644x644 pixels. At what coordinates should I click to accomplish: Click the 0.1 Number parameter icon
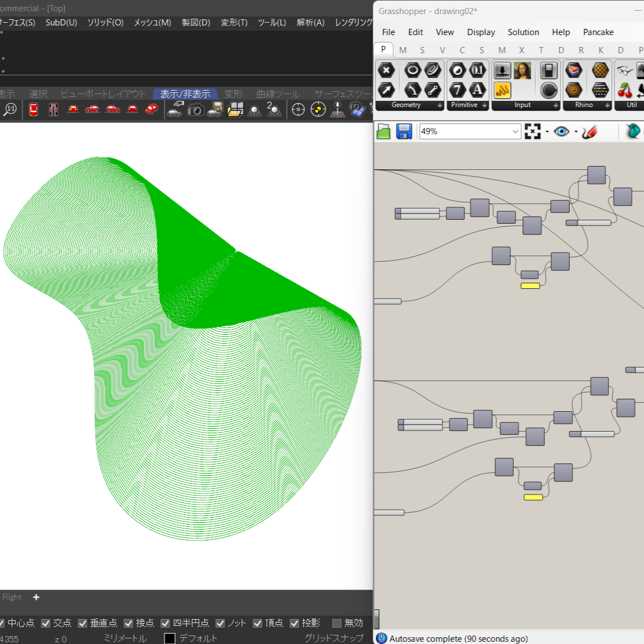(477, 71)
